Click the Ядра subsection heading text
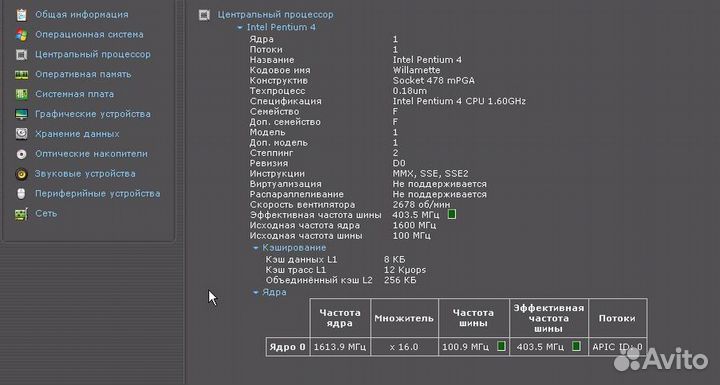This screenshot has width=720, height=385. pos(274,292)
